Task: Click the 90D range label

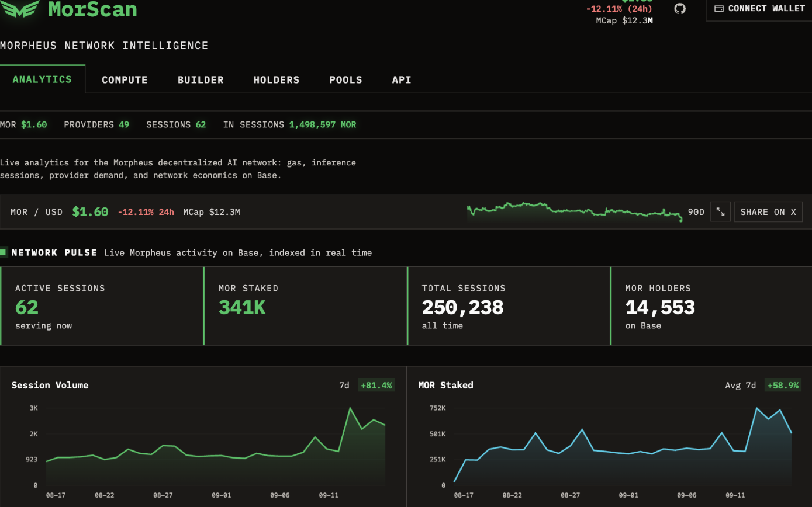Action: [696, 212]
